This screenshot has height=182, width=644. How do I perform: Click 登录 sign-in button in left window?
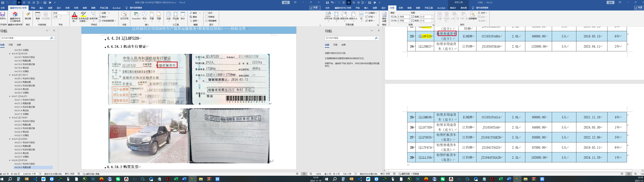(286, 3)
